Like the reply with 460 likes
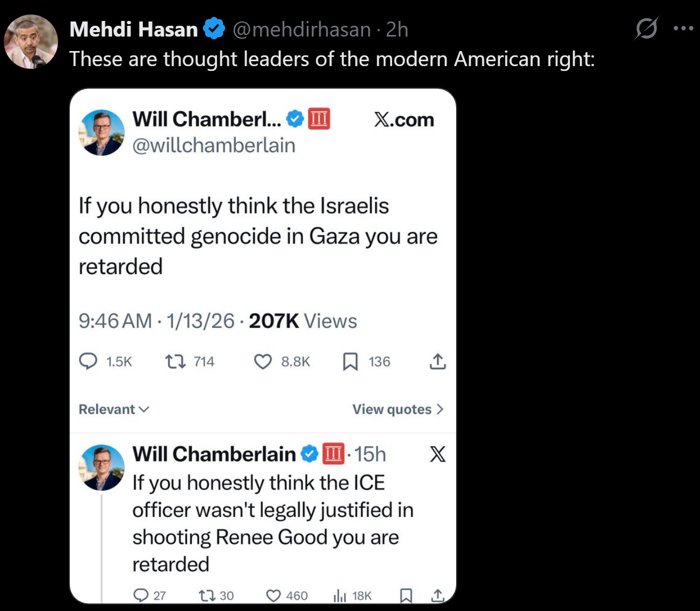Image resolution: width=700 pixels, height=611 pixels. coord(273,595)
